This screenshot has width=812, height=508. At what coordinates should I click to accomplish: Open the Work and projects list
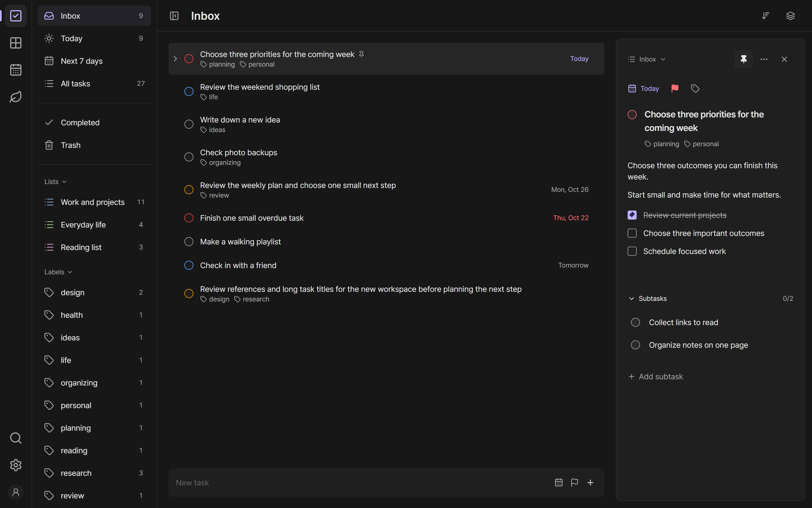pyautogui.click(x=94, y=202)
